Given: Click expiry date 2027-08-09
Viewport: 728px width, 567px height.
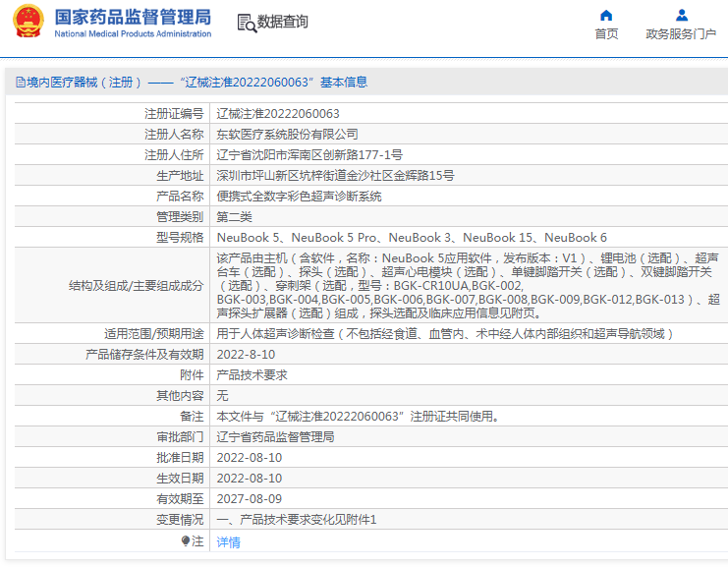Looking at the screenshot, I should click(x=250, y=499).
